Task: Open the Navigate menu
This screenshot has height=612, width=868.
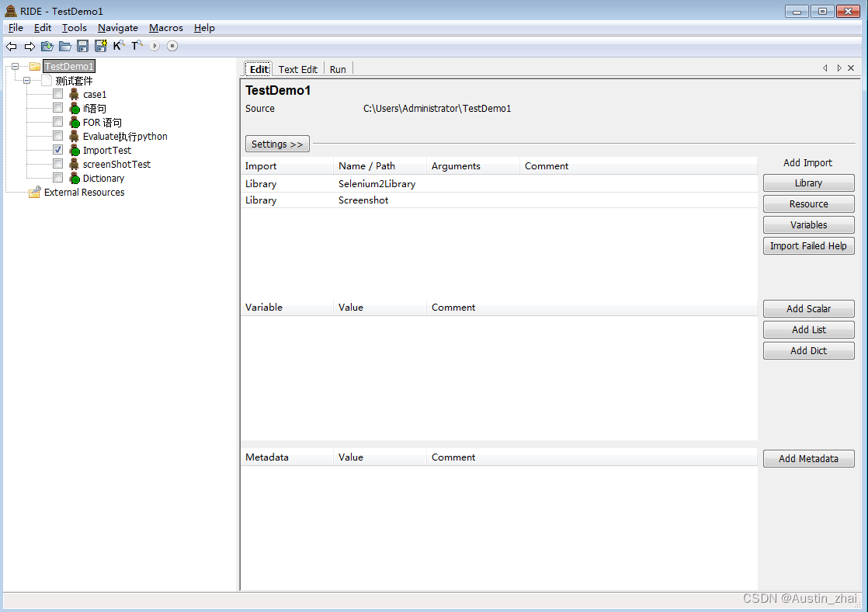Action: pos(118,28)
